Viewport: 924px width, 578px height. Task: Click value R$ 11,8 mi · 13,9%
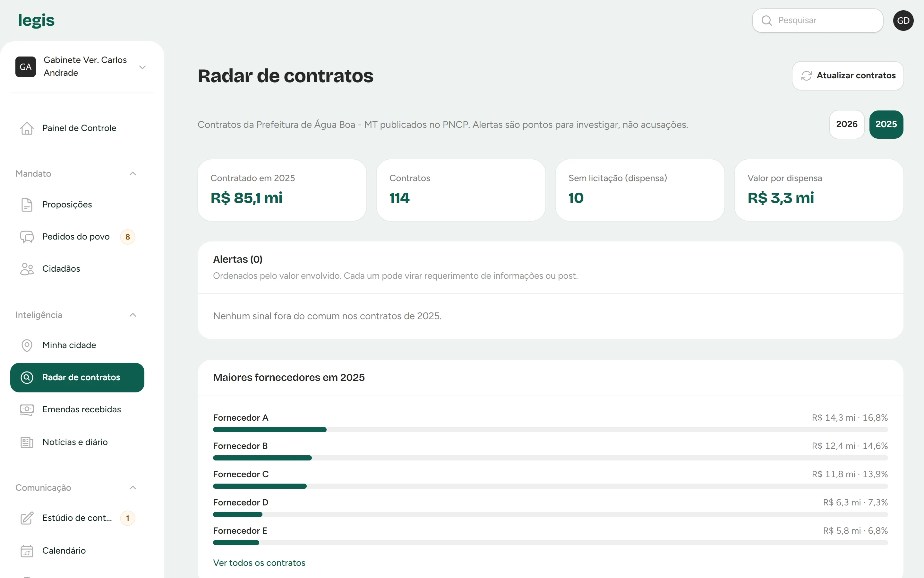[850, 474]
